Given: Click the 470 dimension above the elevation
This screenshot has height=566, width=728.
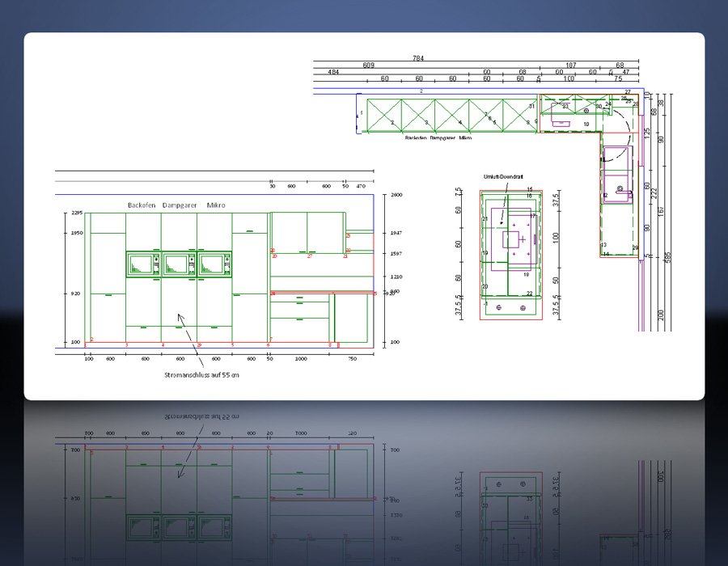Looking at the screenshot, I should [361, 186].
